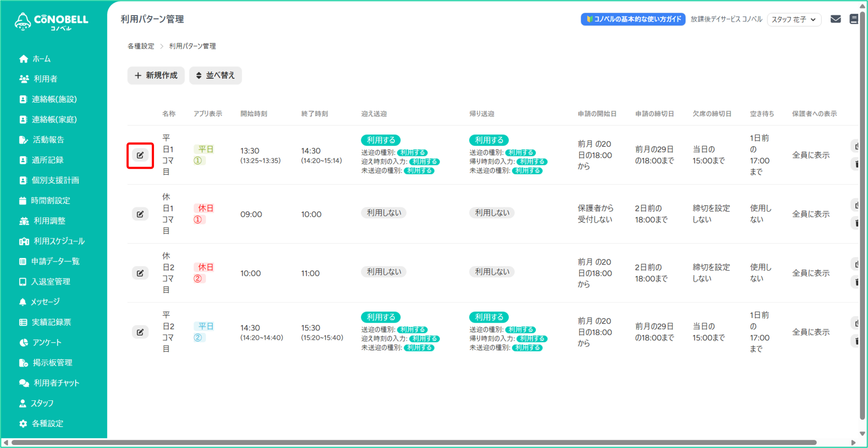The height and width of the screenshot is (448, 868).
Task: Go to ホーム in the sidebar
Action: [41, 59]
